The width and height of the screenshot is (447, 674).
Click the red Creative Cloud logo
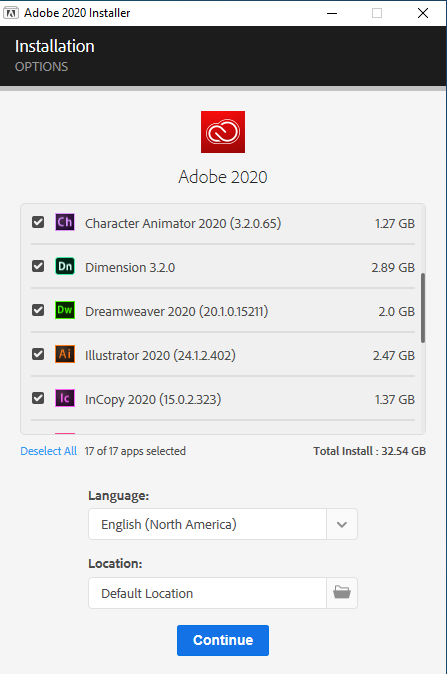[x=223, y=132]
